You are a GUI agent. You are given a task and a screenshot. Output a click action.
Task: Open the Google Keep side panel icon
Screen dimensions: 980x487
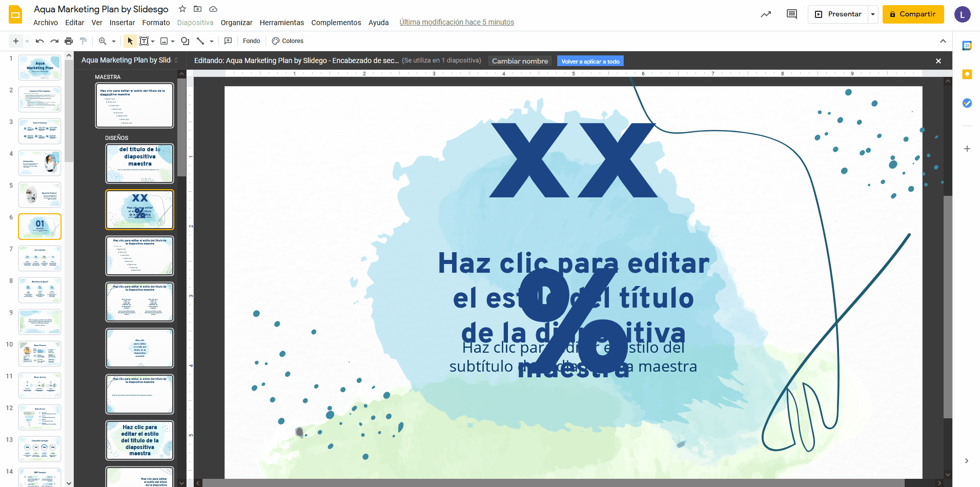coord(967,74)
